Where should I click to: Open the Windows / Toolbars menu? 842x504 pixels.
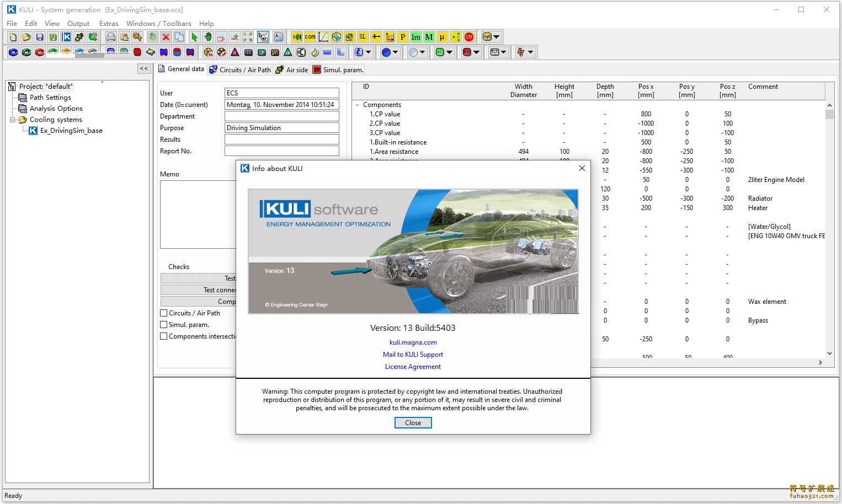159,24
